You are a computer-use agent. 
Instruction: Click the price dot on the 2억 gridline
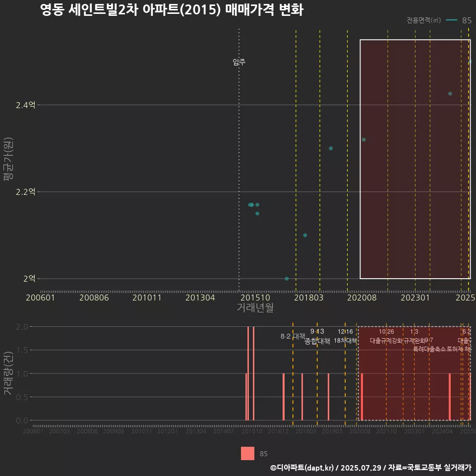tap(287, 278)
